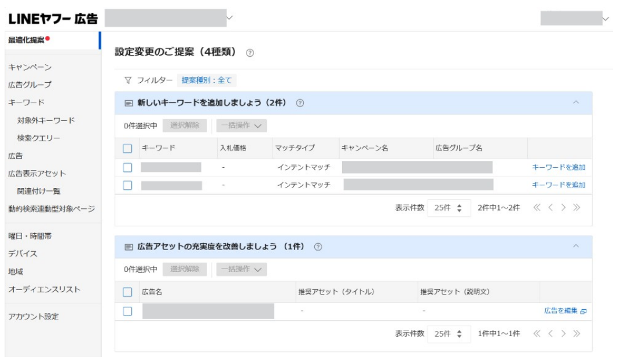Open デバイス in sidebar
Image resolution: width=617 pixels, height=364 pixels.
coord(23,254)
